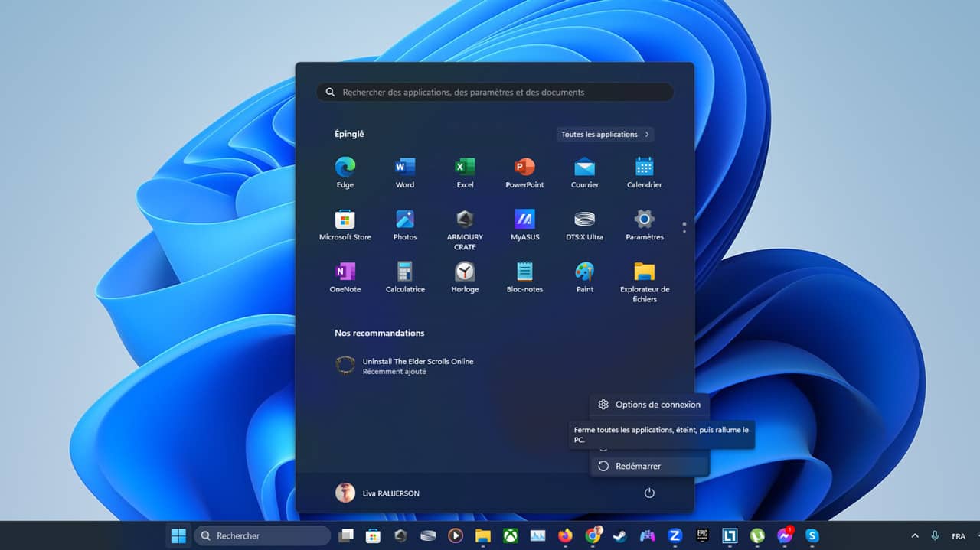
Task: Click the microphone tray icon
Action: [x=935, y=536]
